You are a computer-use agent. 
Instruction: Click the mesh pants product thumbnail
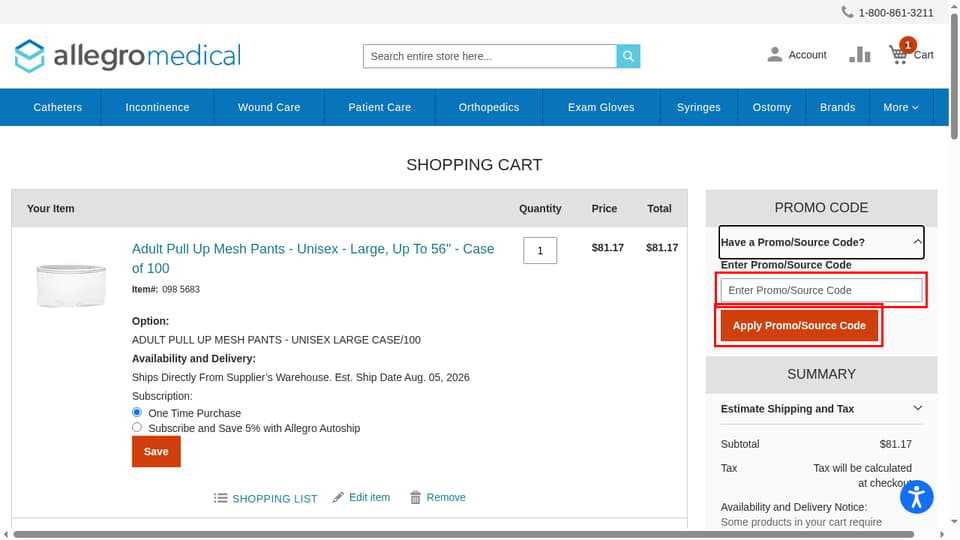pos(71,285)
